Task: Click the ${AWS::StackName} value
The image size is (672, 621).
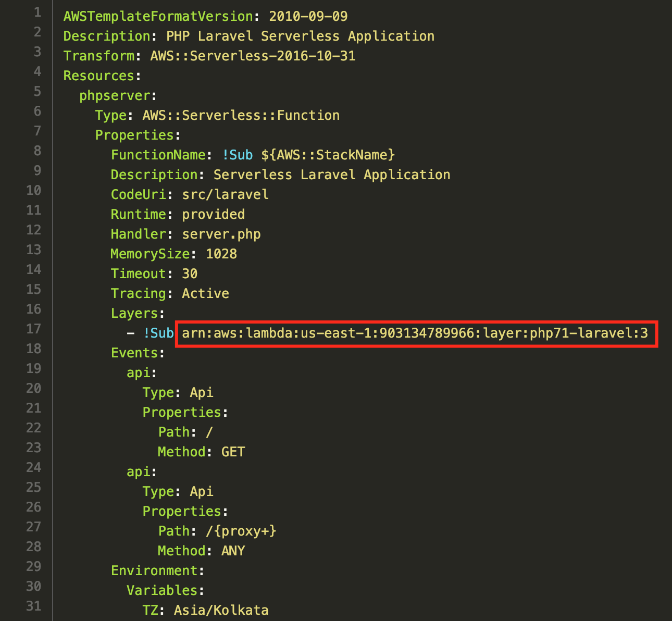Action: tap(328, 155)
